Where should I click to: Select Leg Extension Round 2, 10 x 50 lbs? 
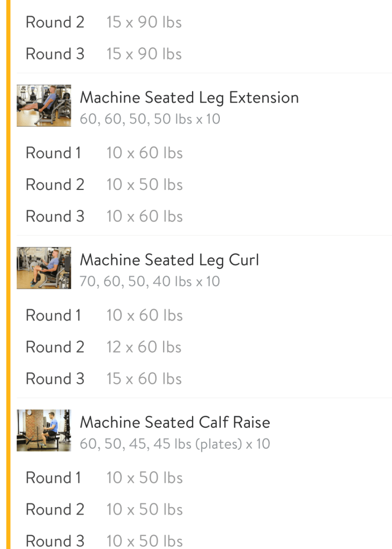click(105, 185)
